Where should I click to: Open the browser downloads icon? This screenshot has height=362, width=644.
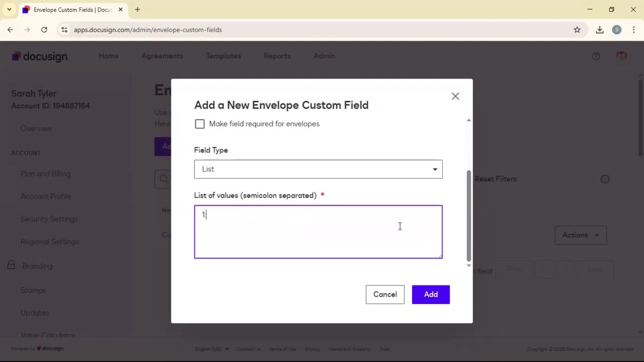[x=600, y=30]
